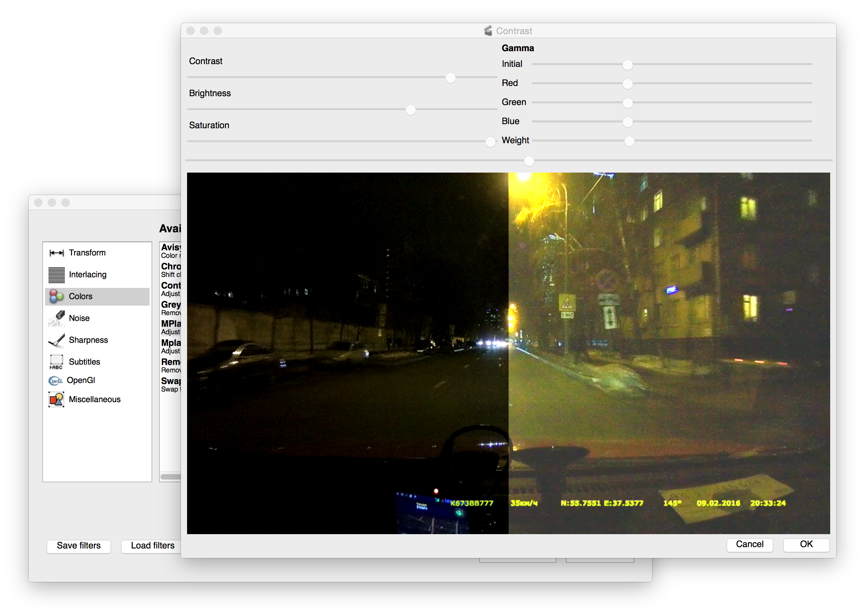The width and height of the screenshot is (865, 616).
Task: Click the Save filters button
Action: (x=79, y=546)
